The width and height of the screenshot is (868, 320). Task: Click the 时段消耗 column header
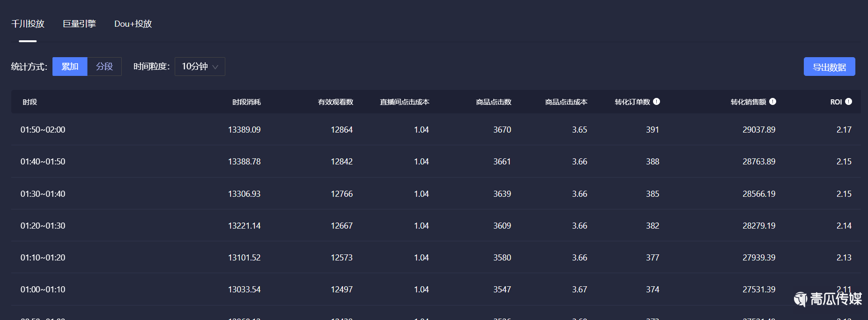(246, 102)
